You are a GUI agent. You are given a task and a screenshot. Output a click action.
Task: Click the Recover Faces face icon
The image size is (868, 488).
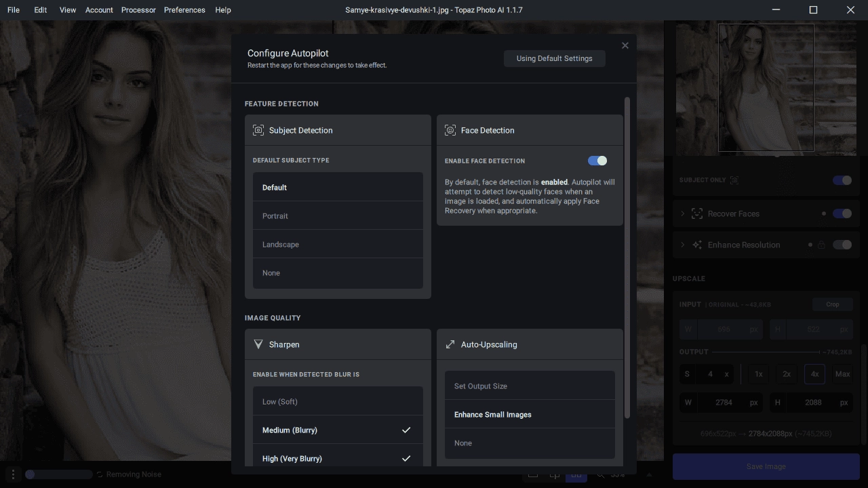pos(697,213)
